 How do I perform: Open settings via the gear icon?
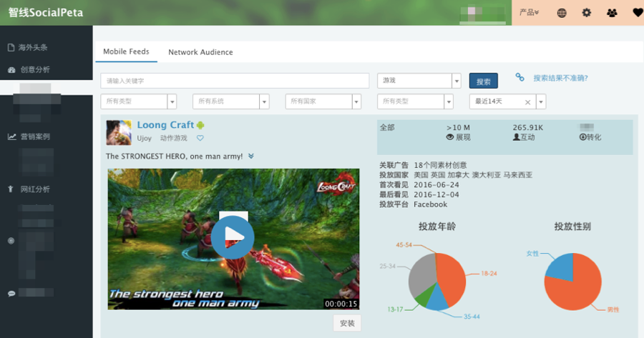click(587, 13)
